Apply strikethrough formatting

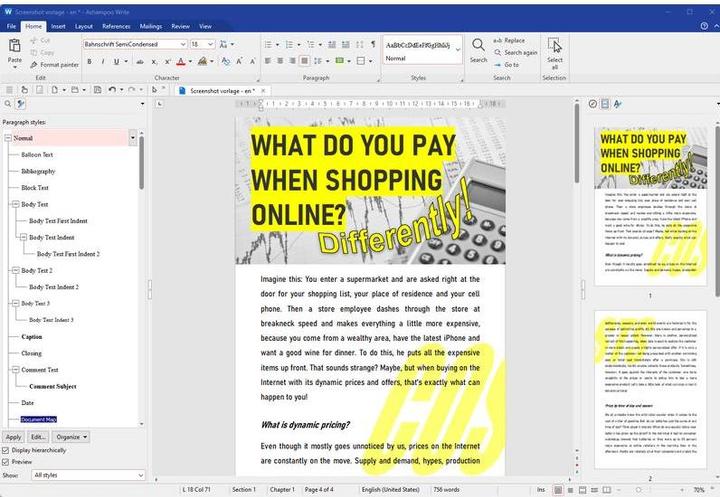pos(140,62)
